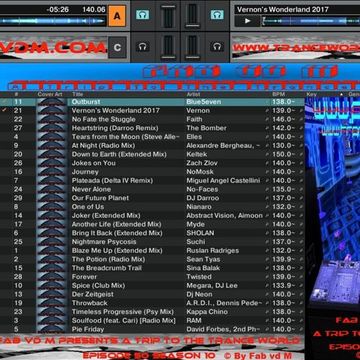The width and height of the screenshot is (360, 360).
Task: Click the grey Deck C focus button
Action: click(x=117, y=47)
